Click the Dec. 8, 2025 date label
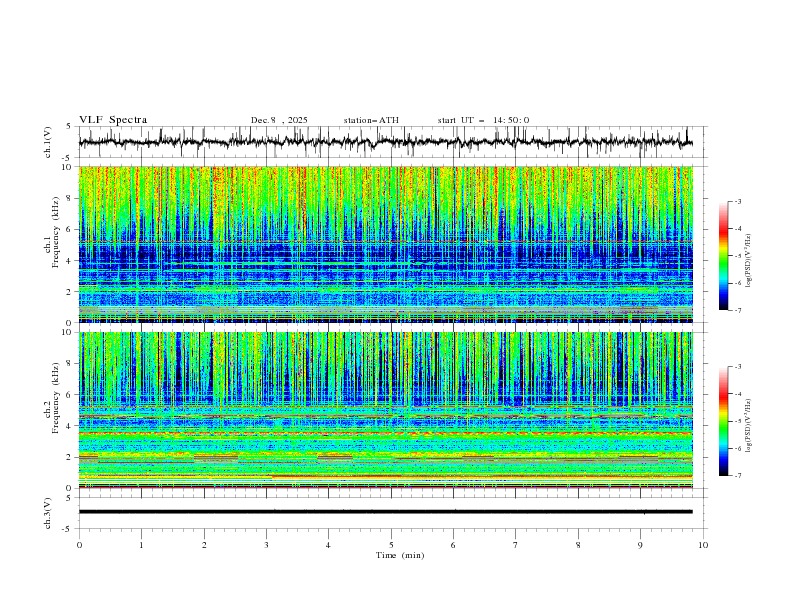The width and height of the screenshot is (792, 612). pyautogui.click(x=279, y=120)
